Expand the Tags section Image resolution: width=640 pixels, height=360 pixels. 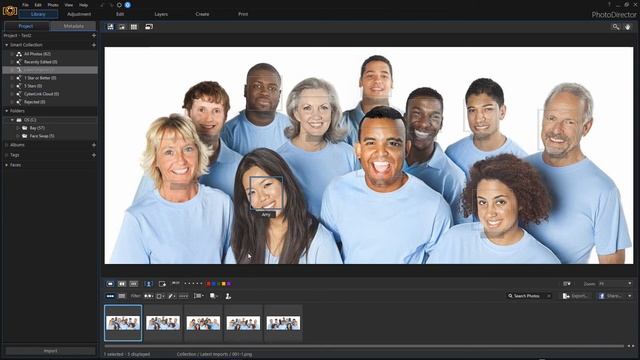(x=7, y=155)
